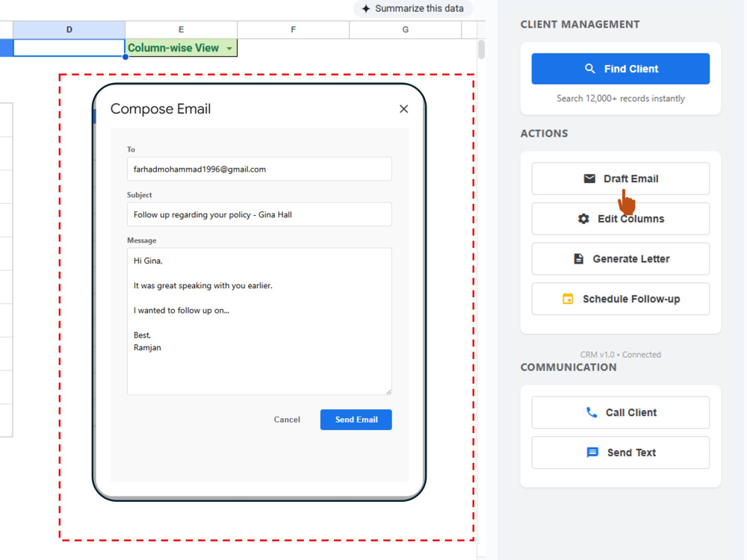The width and height of the screenshot is (747, 560).
Task: Click the Send Email button
Action: click(x=356, y=420)
